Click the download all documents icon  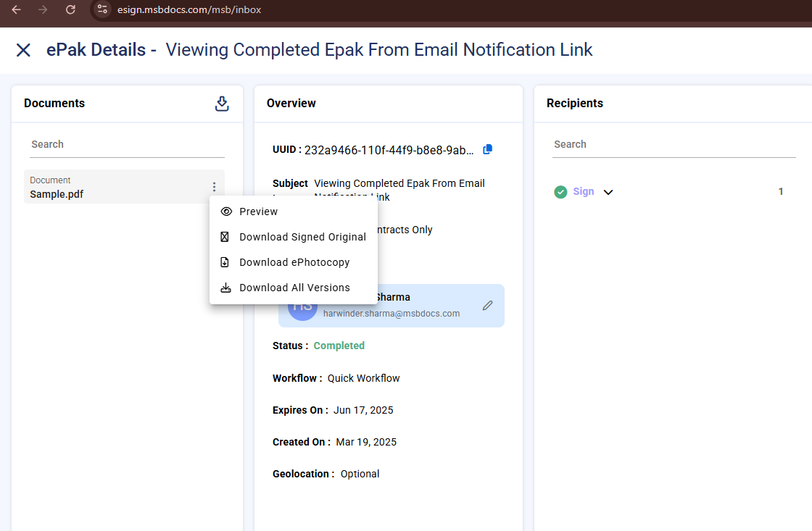click(x=222, y=104)
